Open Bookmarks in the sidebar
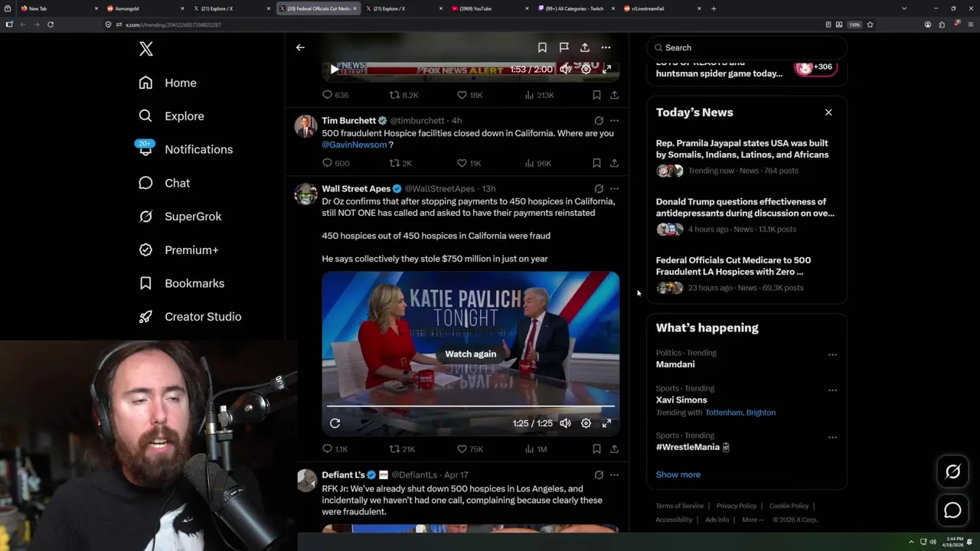The height and width of the screenshot is (551, 980). tap(181, 283)
